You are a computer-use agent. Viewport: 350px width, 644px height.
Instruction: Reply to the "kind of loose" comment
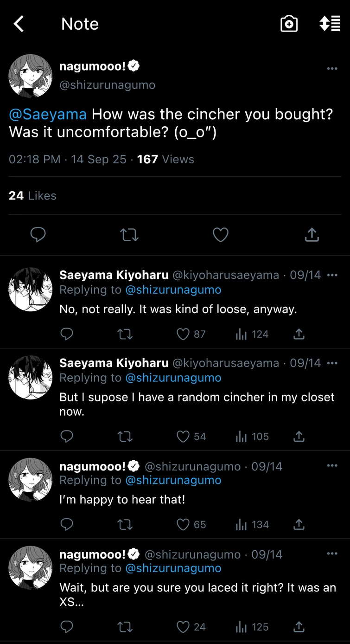(67, 334)
